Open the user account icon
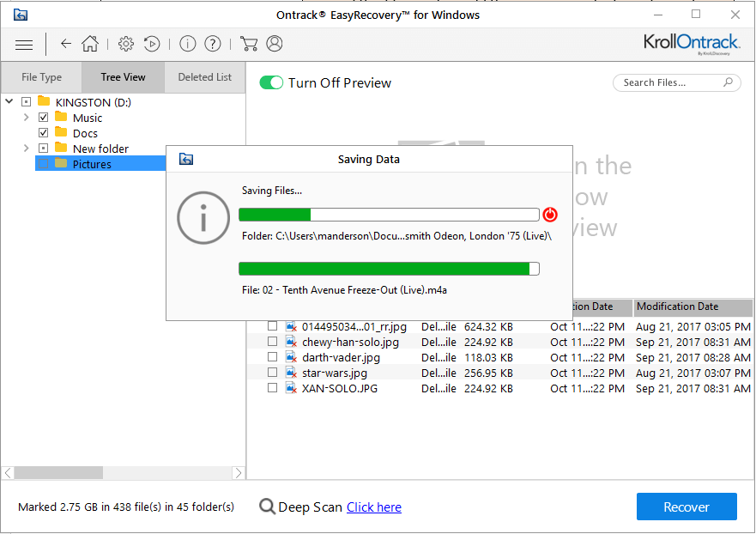 tap(275, 44)
